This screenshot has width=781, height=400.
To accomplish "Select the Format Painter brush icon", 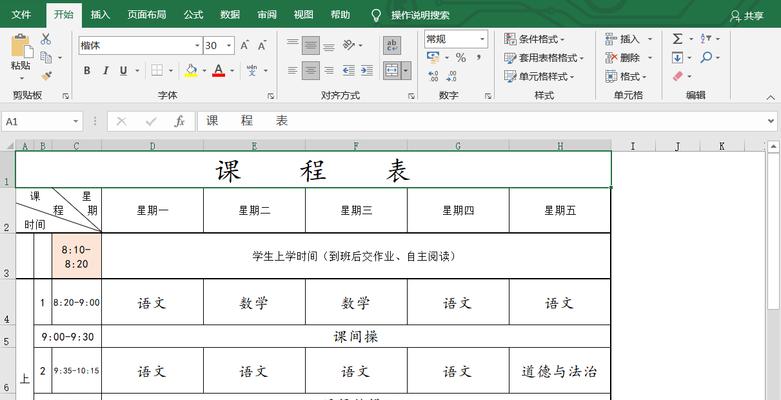I will tap(46, 76).
